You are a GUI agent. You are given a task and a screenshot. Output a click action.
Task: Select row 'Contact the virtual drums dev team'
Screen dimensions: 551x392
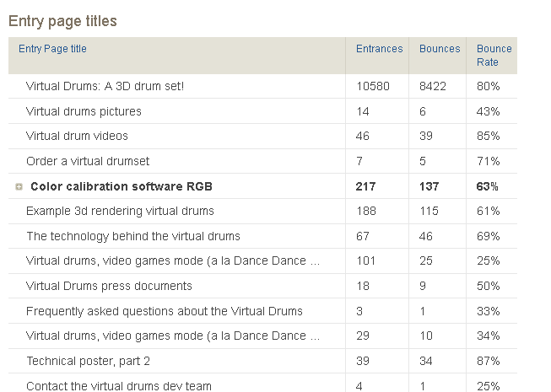pyautogui.click(x=263, y=383)
